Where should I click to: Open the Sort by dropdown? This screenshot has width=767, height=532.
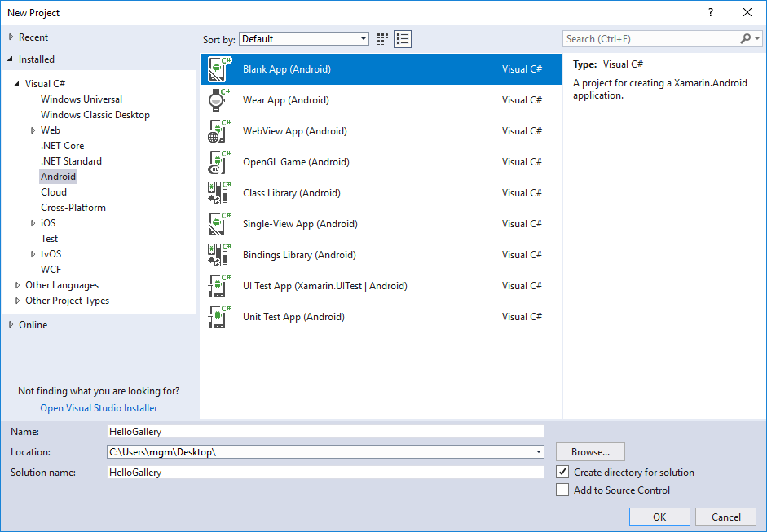pyautogui.click(x=364, y=39)
